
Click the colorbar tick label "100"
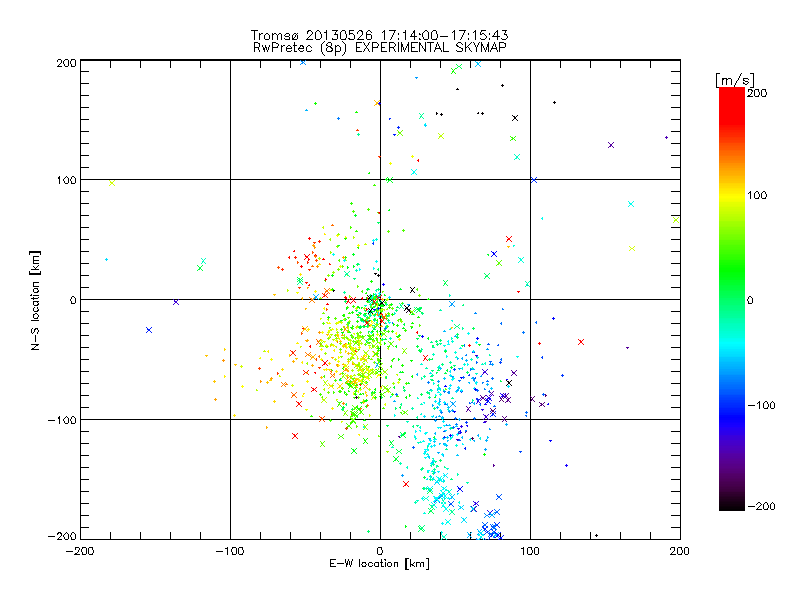(x=757, y=195)
